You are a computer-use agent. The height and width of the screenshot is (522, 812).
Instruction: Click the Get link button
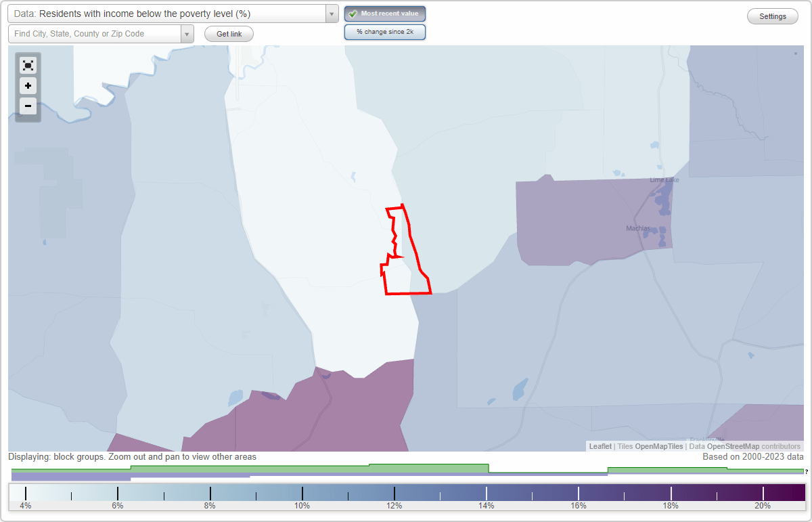pos(228,33)
